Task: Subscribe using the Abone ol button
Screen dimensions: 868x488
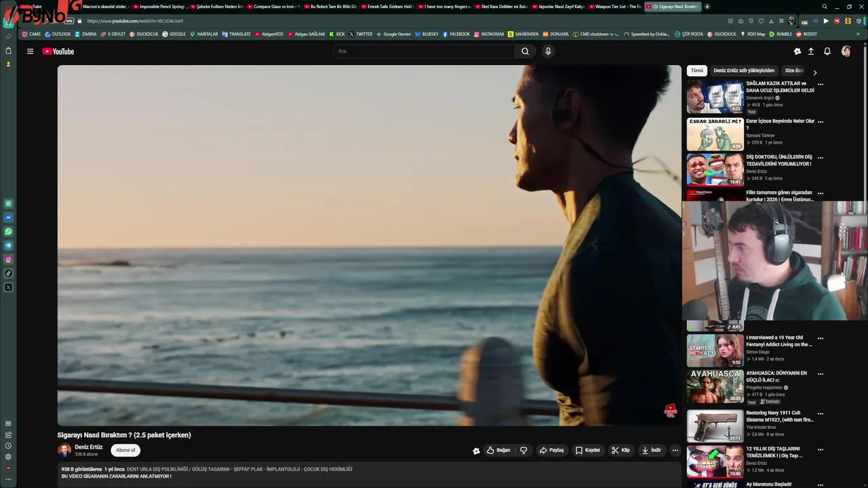Action: 125,450
